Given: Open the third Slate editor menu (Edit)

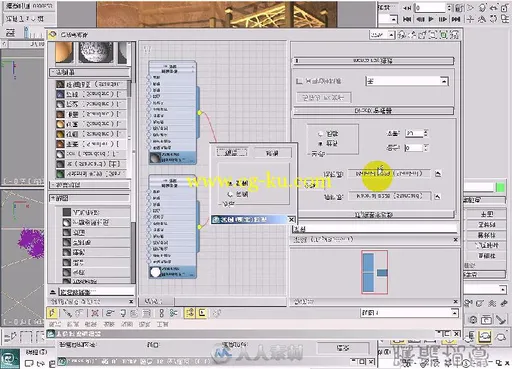Looking at the screenshot, I should click(90, 324).
